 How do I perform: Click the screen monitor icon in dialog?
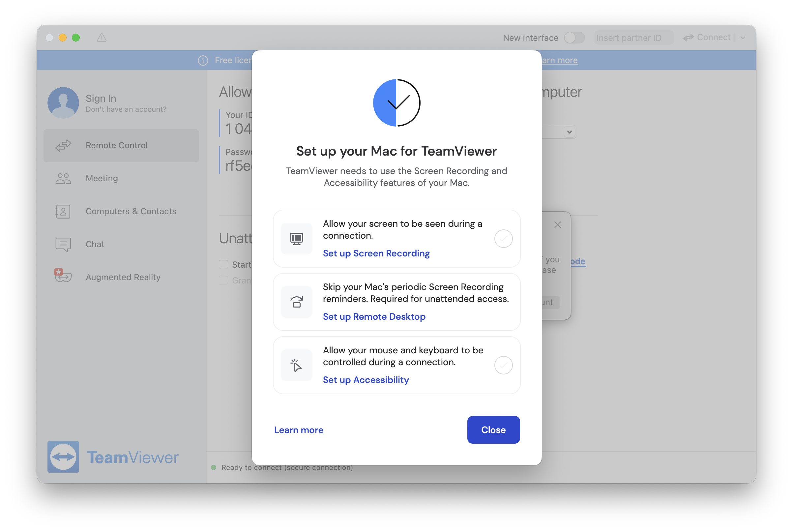pyautogui.click(x=296, y=239)
